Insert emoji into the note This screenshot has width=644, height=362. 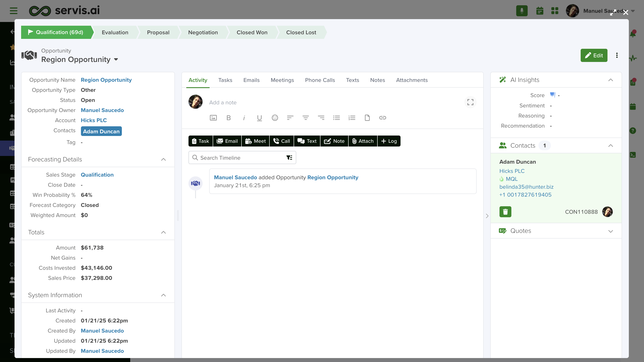pyautogui.click(x=275, y=118)
